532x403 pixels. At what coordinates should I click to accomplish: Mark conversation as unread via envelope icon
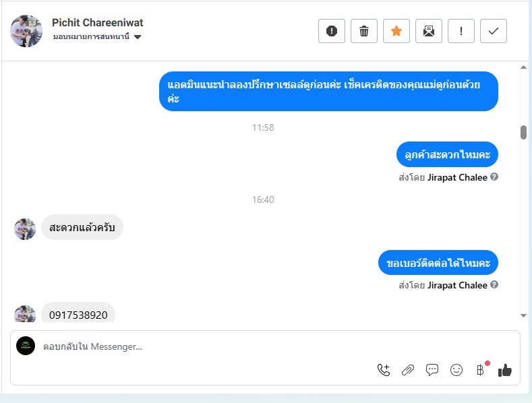click(x=429, y=31)
